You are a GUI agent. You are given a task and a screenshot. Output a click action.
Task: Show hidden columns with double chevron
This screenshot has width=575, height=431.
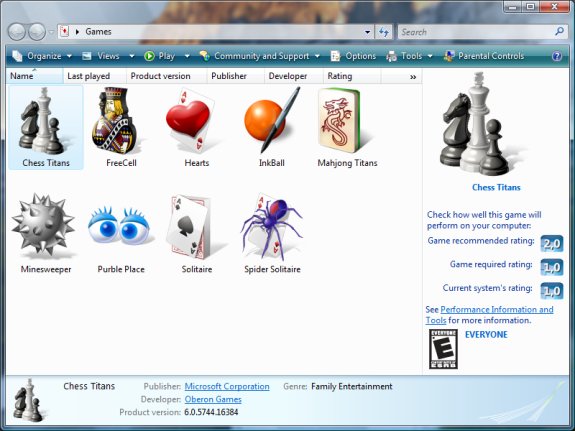pyautogui.click(x=413, y=77)
